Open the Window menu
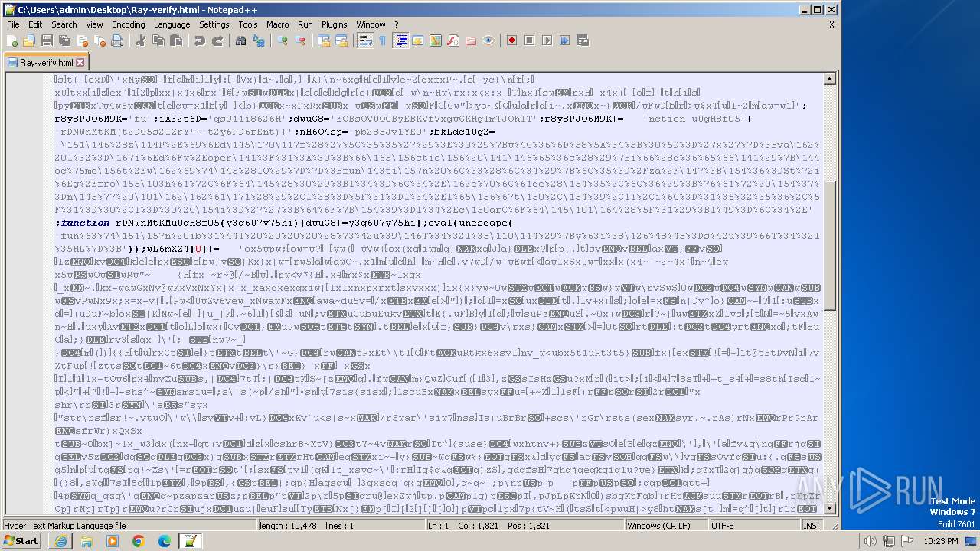This screenshot has width=980, height=551. (x=371, y=24)
